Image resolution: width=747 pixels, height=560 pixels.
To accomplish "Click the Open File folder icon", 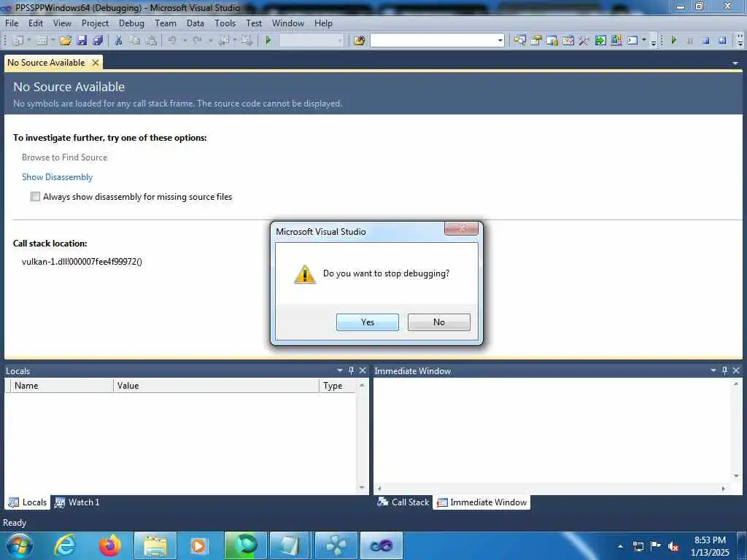I will [65, 41].
